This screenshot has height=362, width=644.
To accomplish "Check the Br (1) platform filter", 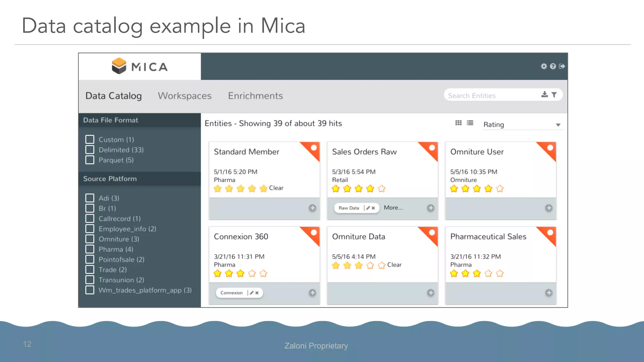I will tap(90, 208).
